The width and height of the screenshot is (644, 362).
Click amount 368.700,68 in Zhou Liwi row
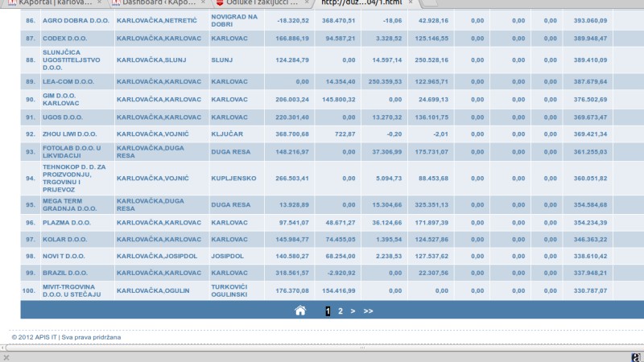292,134
